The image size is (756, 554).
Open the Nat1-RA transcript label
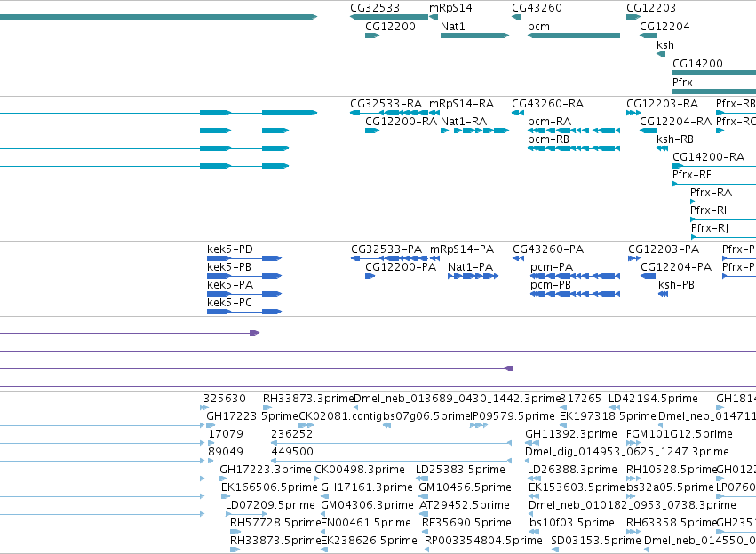click(464, 122)
